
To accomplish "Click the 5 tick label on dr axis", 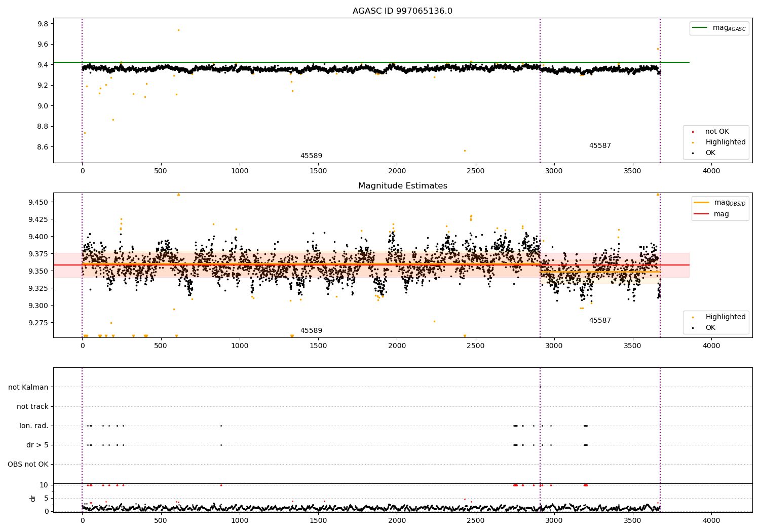I will 46,498.
